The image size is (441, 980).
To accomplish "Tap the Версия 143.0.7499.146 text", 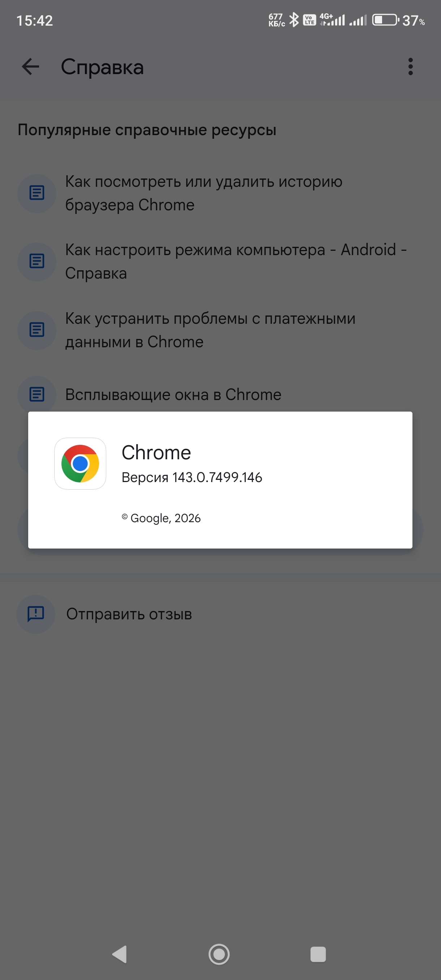I will click(x=192, y=477).
